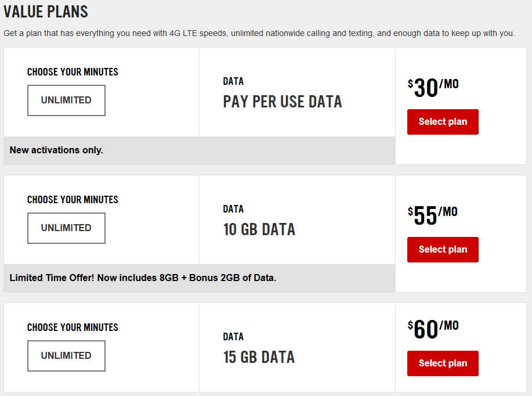
Task: Click Choose Your Minutes label in $30 plan
Action: pyautogui.click(x=73, y=72)
